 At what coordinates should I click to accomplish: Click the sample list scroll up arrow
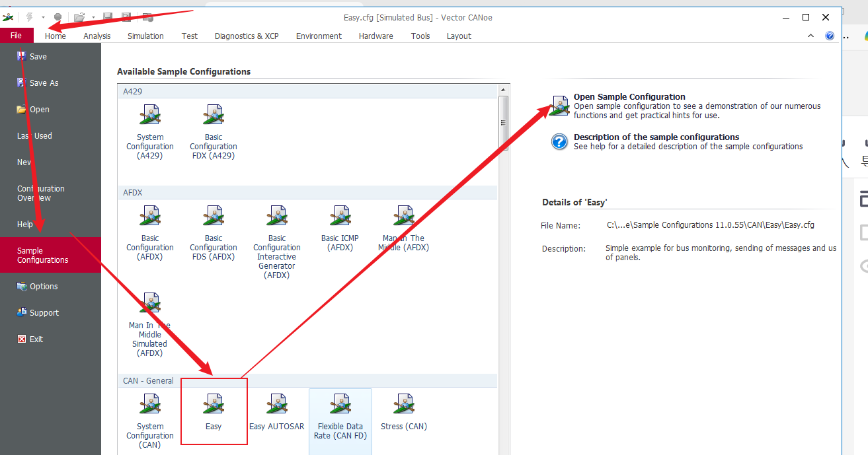(504, 90)
